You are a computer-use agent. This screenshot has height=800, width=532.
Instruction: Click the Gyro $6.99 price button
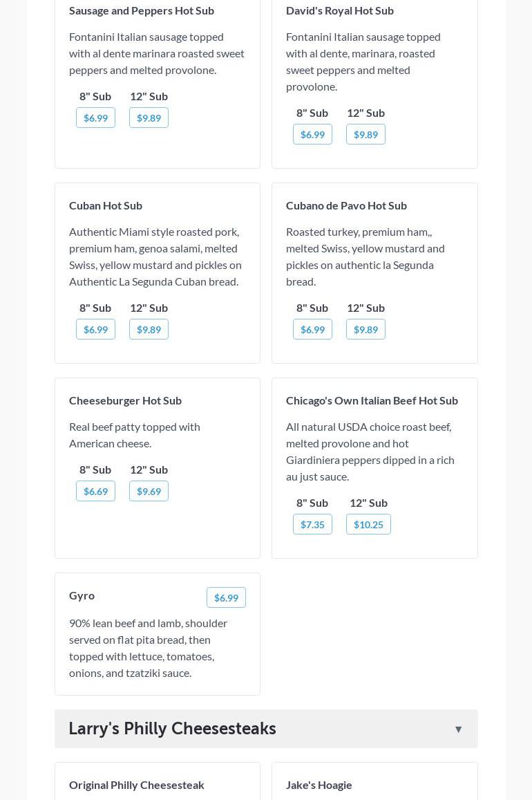226,598
